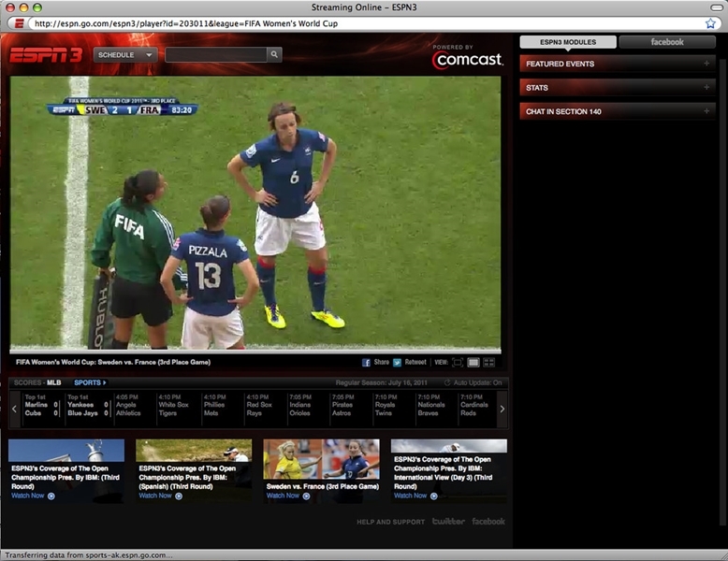Click Watch Now under Sweden vs. France
The image size is (728, 561).
(x=285, y=496)
